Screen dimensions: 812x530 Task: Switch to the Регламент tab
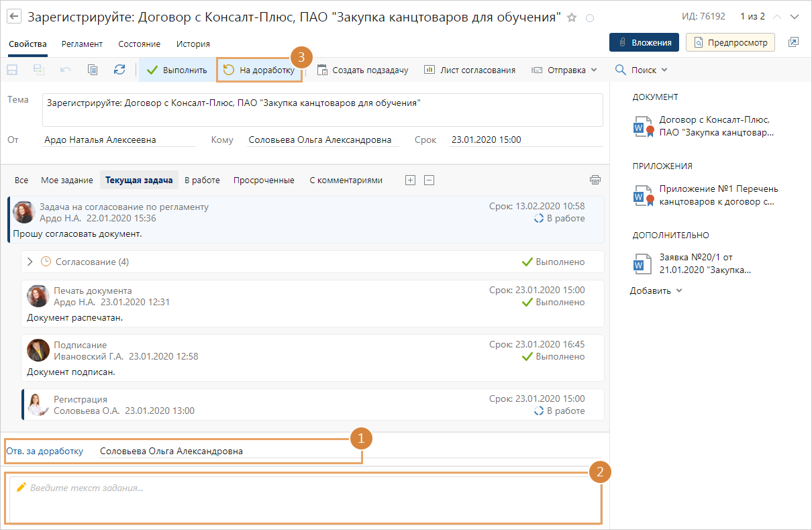coord(82,44)
